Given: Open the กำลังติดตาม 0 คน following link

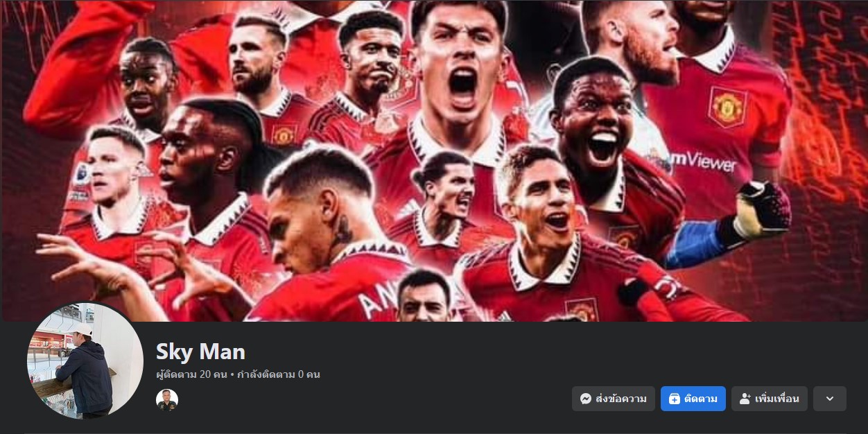Looking at the screenshot, I should 279,374.
